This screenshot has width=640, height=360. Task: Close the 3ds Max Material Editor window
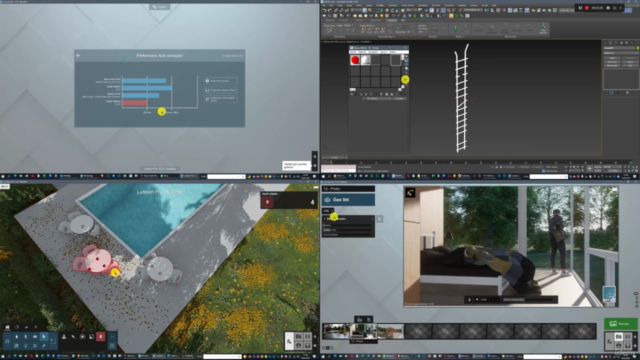[x=406, y=48]
